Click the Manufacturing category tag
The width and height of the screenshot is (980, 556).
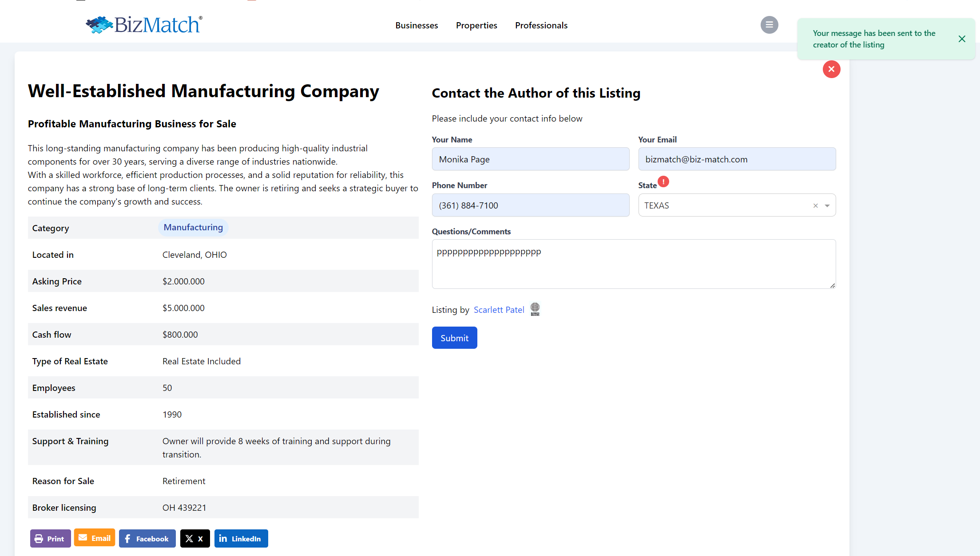click(193, 227)
